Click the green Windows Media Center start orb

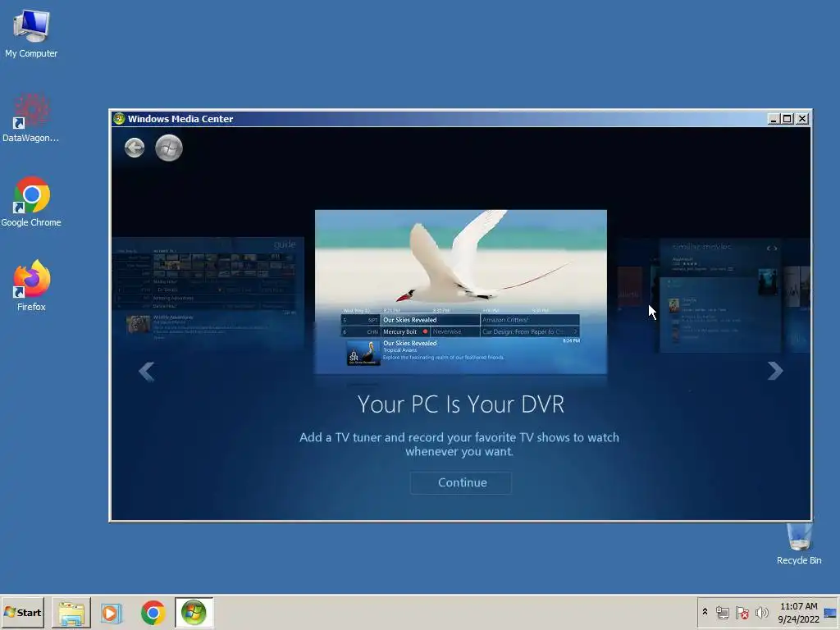point(169,148)
